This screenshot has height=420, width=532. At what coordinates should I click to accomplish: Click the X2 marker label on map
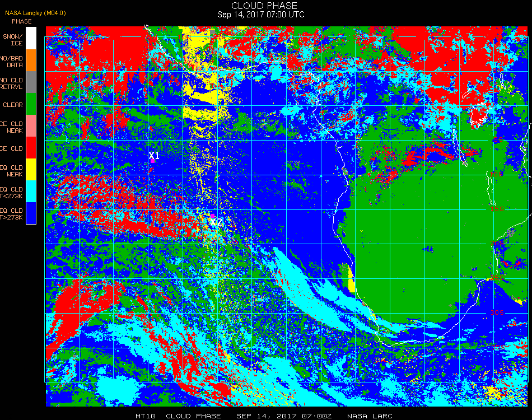pyautogui.click(x=216, y=222)
